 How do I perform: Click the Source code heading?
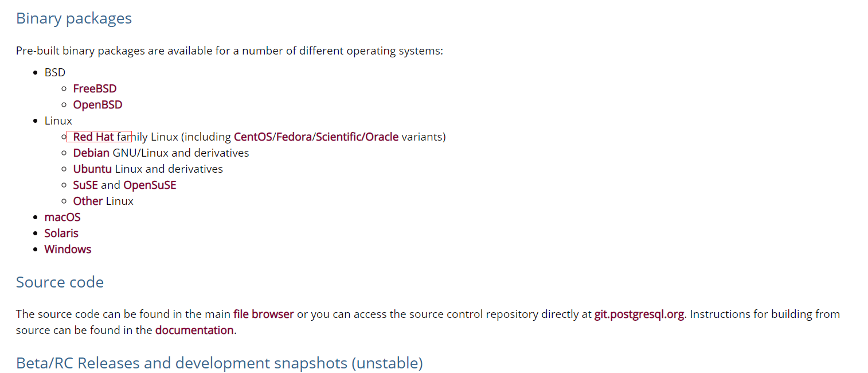coord(60,282)
